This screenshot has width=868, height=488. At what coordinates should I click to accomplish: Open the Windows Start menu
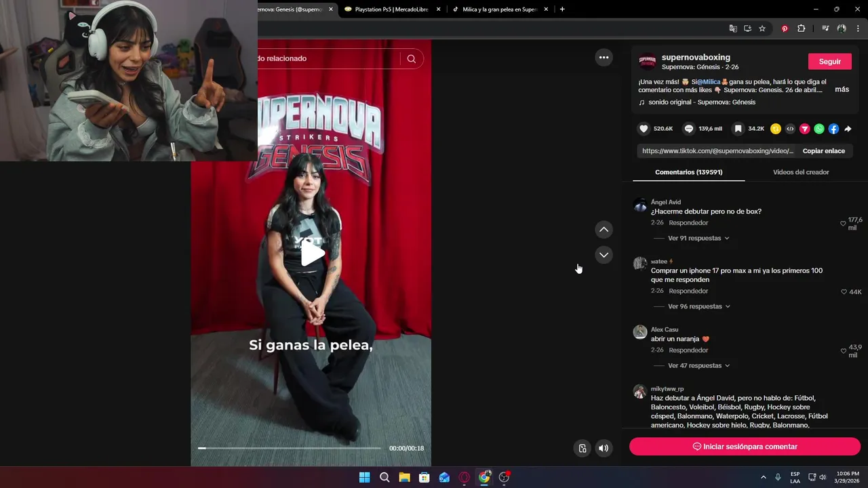[364, 477]
